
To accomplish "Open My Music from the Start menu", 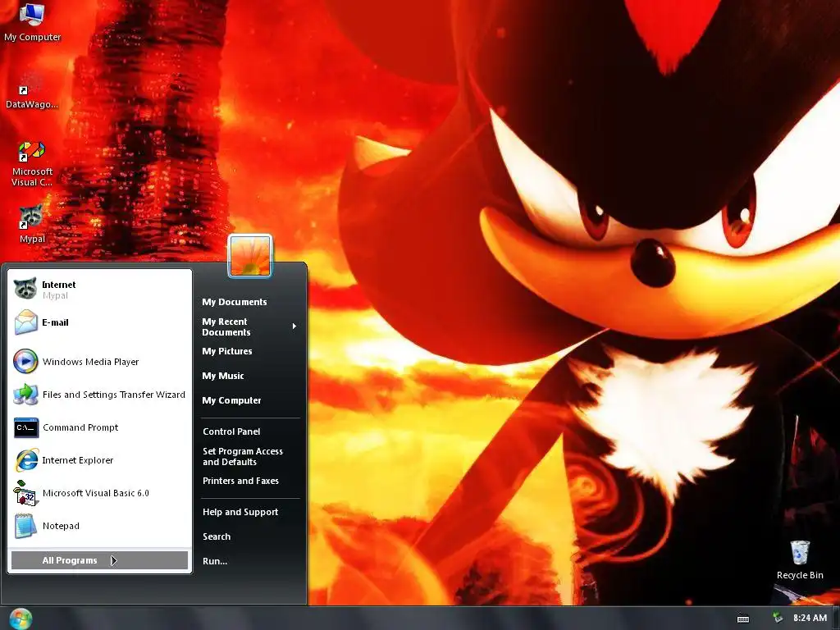I will click(x=223, y=376).
